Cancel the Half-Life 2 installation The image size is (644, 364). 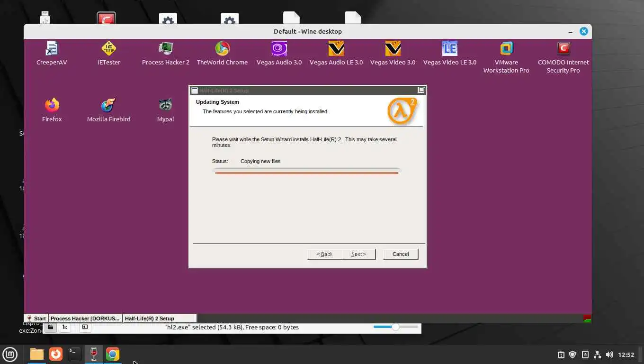point(401,254)
